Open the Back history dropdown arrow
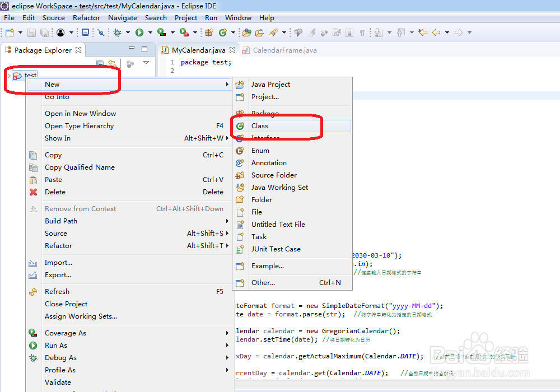This screenshot has height=392, width=560. click(447, 32)
